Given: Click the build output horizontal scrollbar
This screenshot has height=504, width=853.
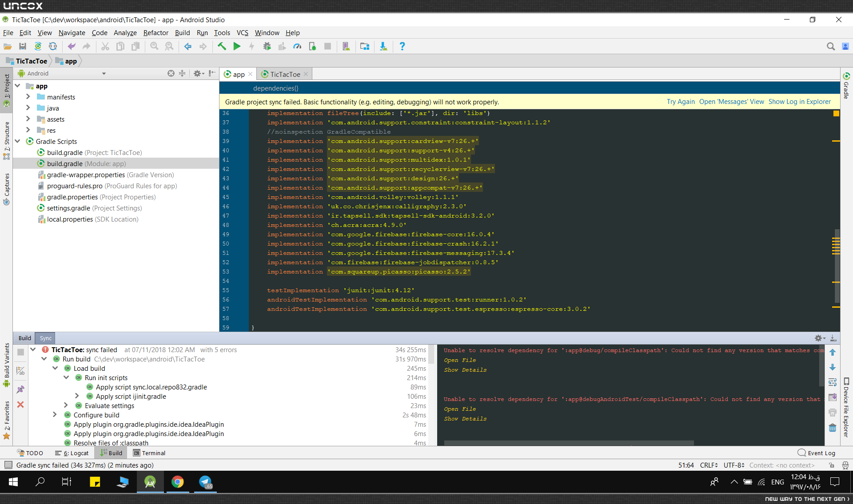Looking at the screenshot, I should click(x=569, y=443).
